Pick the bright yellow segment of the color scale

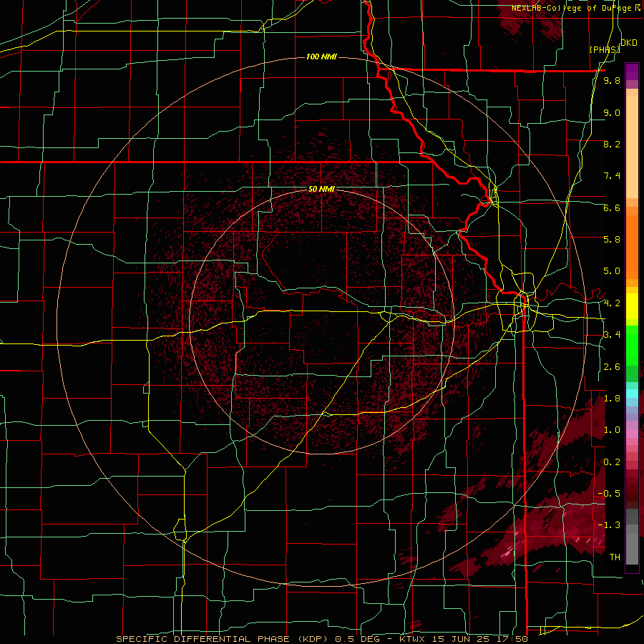tap(632, 306)
